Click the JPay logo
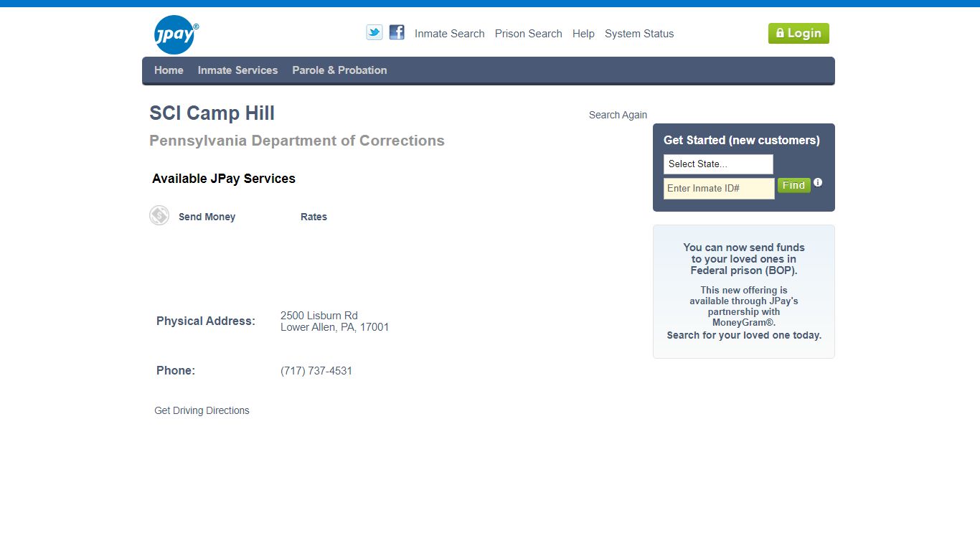The width and height of the screenshot is (980, 551). coord(176,34)
